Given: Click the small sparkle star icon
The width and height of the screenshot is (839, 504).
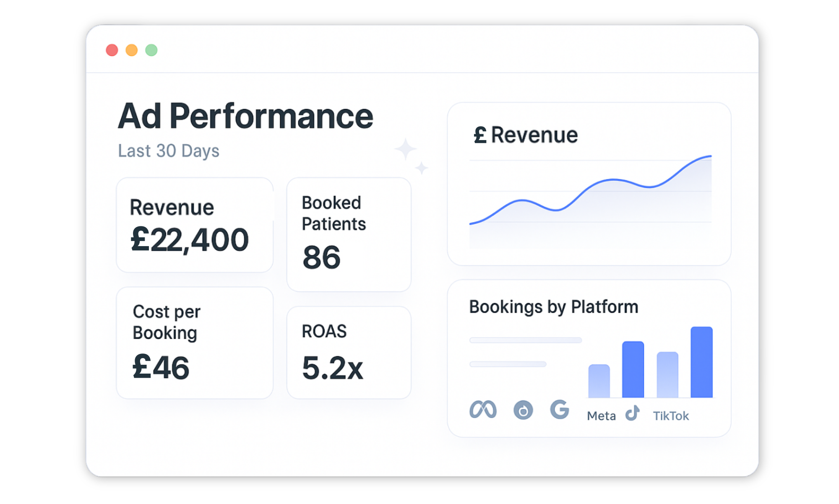Looking at the screenshot, I should click(421, 168).
